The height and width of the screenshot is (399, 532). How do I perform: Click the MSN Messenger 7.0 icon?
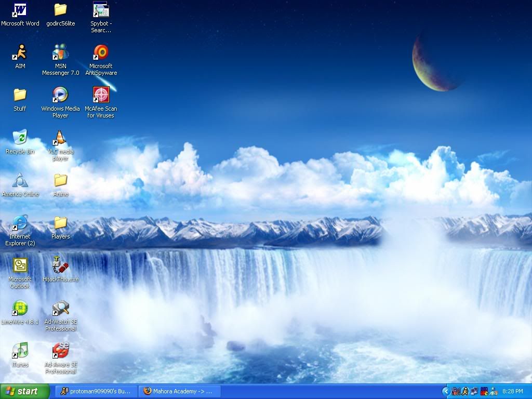pos(60,52)
